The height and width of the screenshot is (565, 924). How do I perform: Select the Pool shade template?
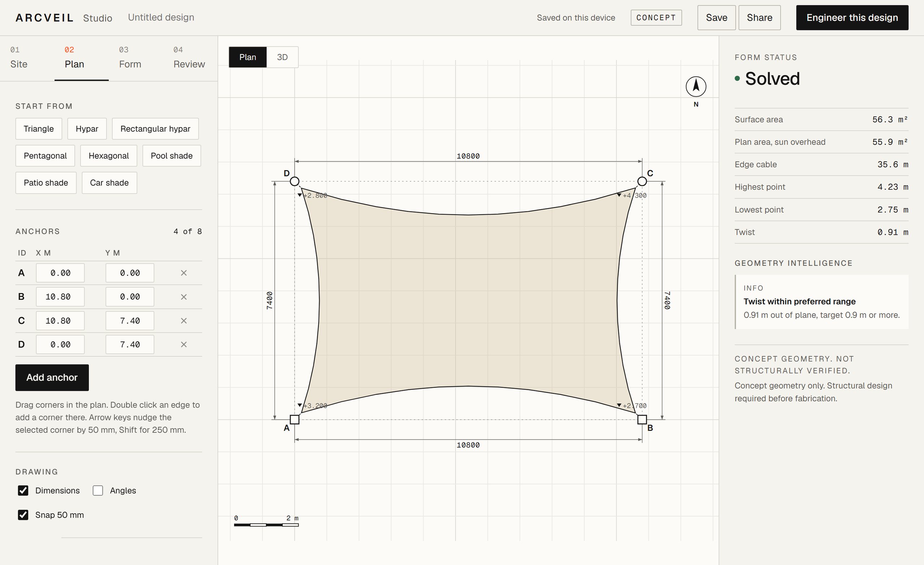172,156
